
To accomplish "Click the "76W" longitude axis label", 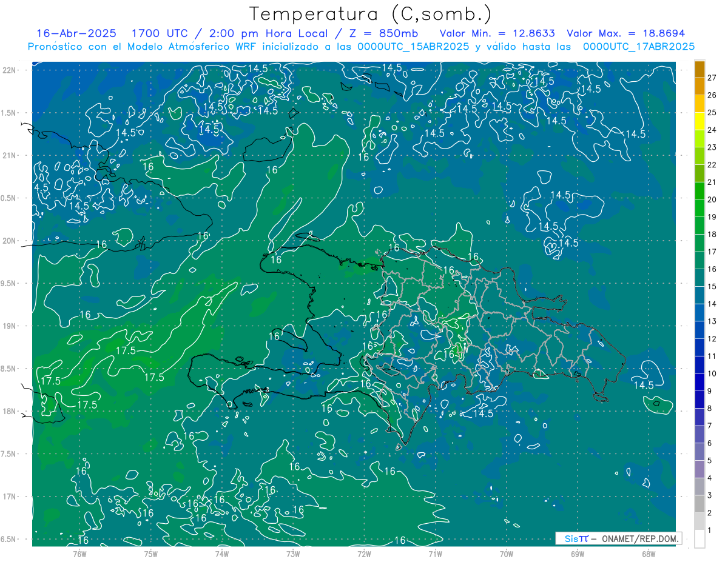I will pyautogui.click(x=79, y=554).
